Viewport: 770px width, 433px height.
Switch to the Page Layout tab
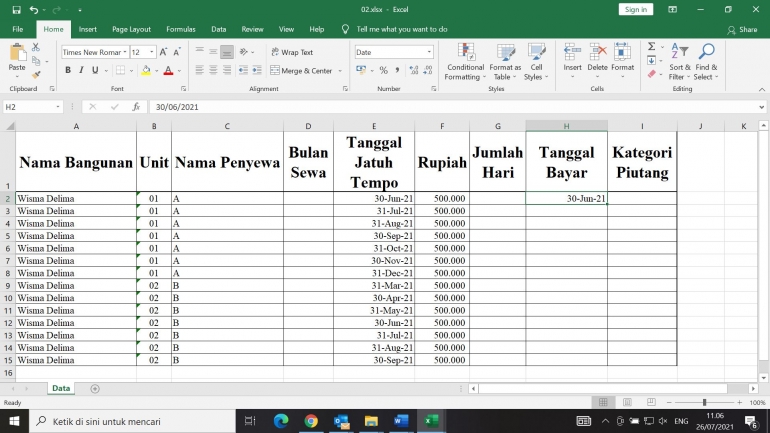pos(131,29)
